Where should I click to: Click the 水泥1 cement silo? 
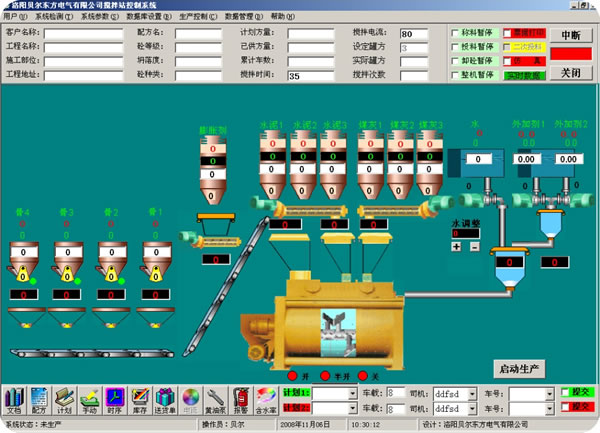click(272, 164)
